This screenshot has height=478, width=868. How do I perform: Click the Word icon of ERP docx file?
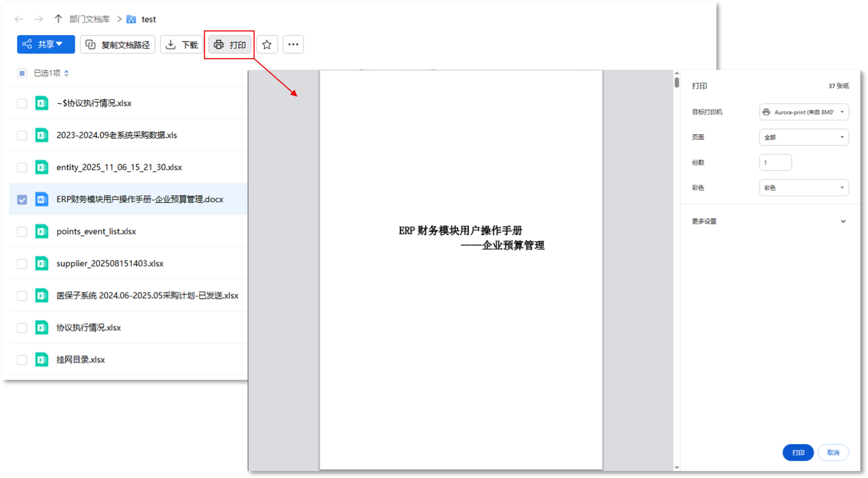tap(42, 199)
